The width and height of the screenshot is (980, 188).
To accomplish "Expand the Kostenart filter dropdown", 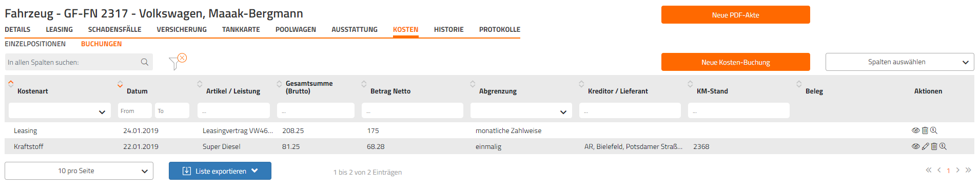I will tap(60, 111).
